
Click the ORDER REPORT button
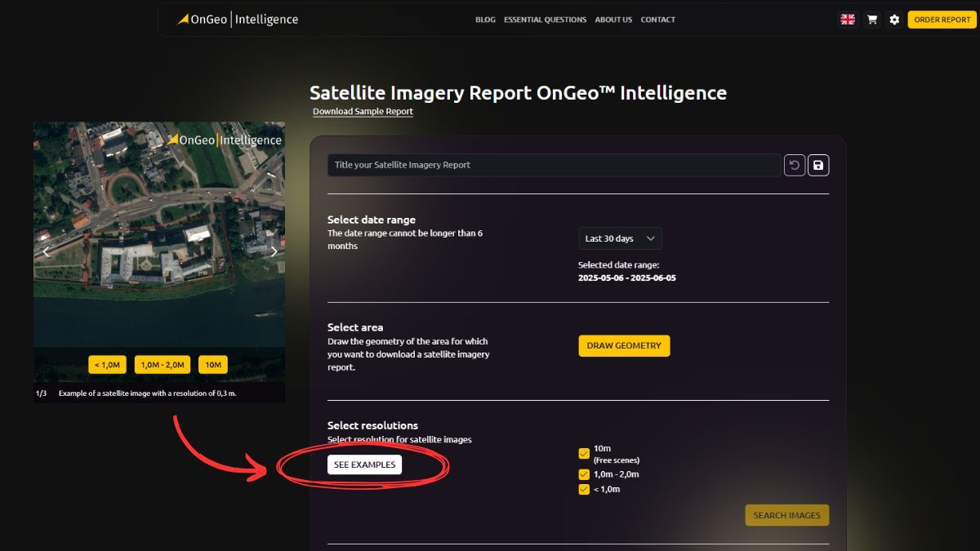942,20
